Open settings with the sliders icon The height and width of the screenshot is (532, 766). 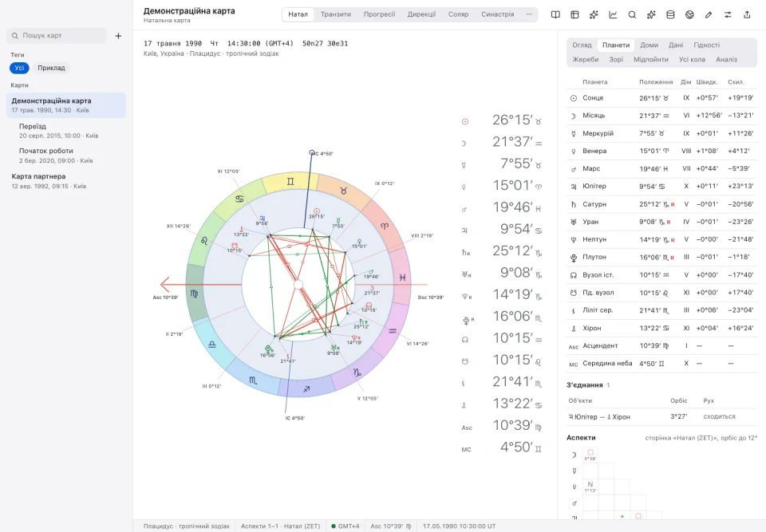(x=728, y=14)
